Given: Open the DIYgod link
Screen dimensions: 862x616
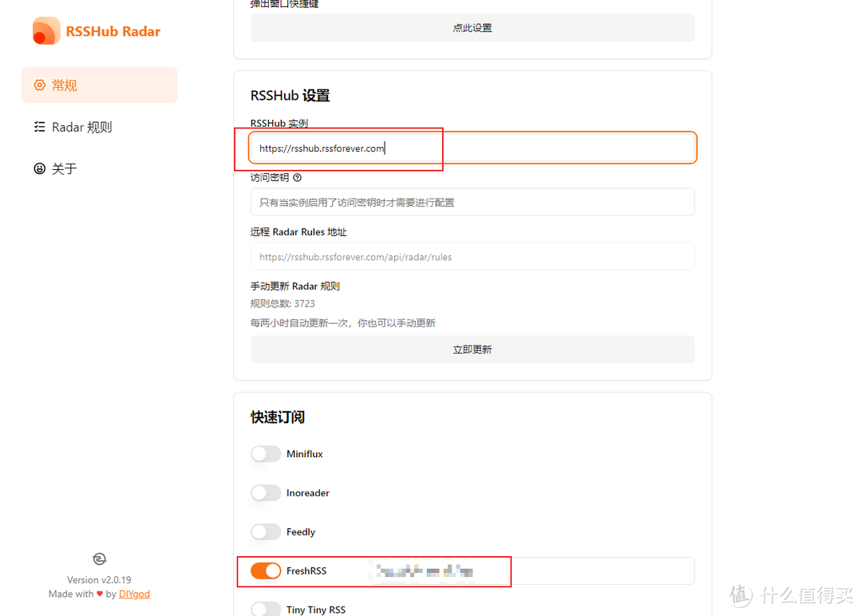Looking at the screenshot, I should [134, 594].
